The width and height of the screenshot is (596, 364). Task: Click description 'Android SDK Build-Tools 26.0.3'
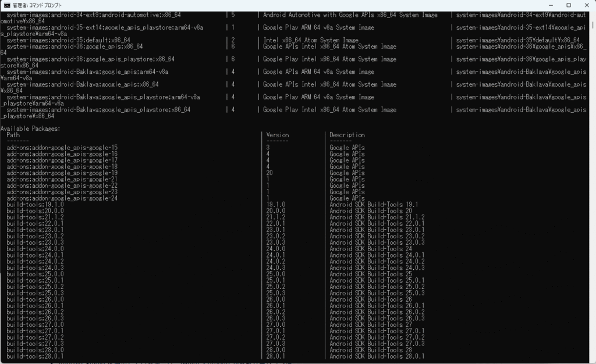tap(377, 319)
